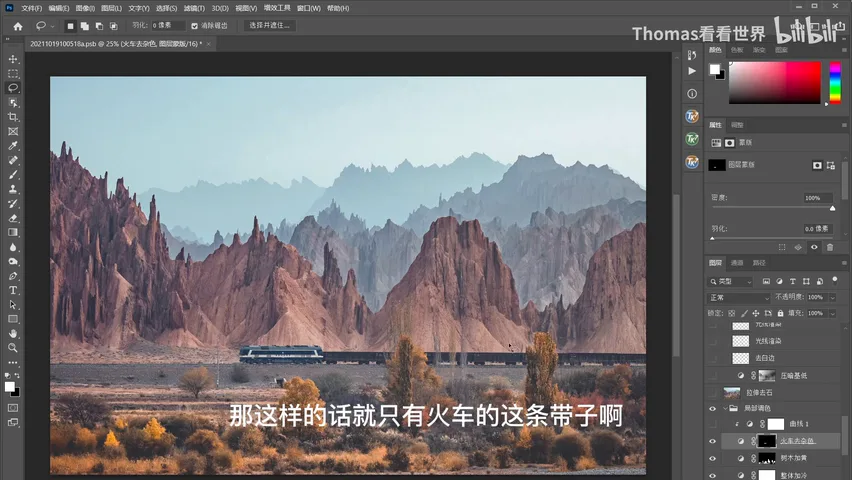Delete mask using Properties trash icon
The image size is (852, 480).
[830, 247]
